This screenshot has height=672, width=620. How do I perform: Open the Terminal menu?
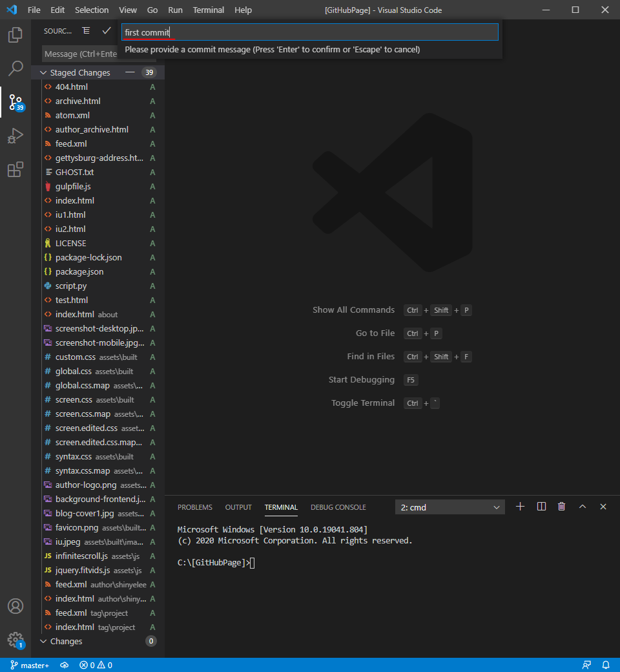208,10
